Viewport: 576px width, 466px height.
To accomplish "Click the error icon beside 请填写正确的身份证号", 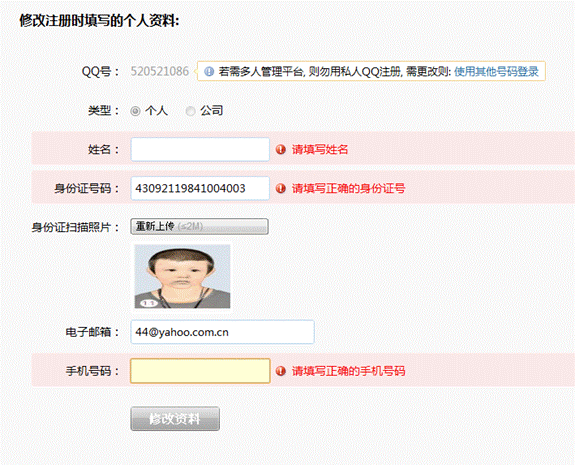I will 281,188.
